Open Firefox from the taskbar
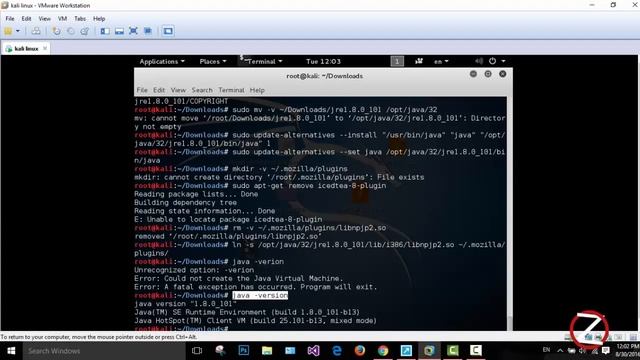 [x=360, y=351]
